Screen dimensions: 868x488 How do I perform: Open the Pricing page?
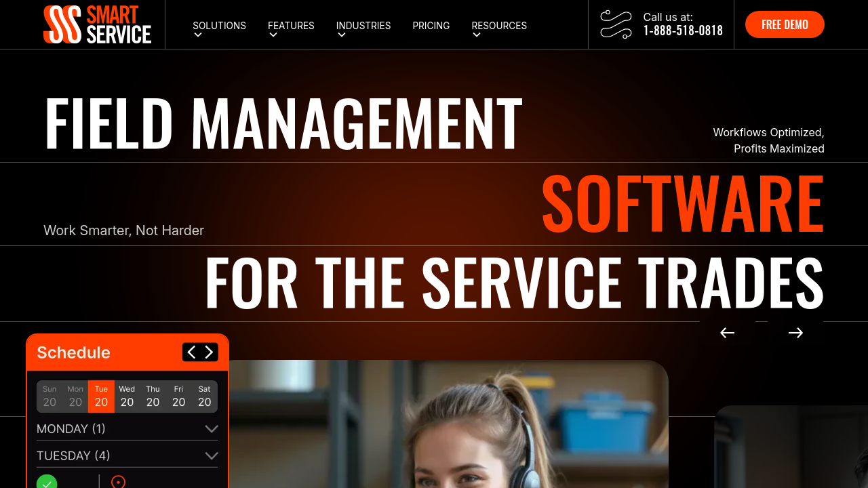coord(431,26)
